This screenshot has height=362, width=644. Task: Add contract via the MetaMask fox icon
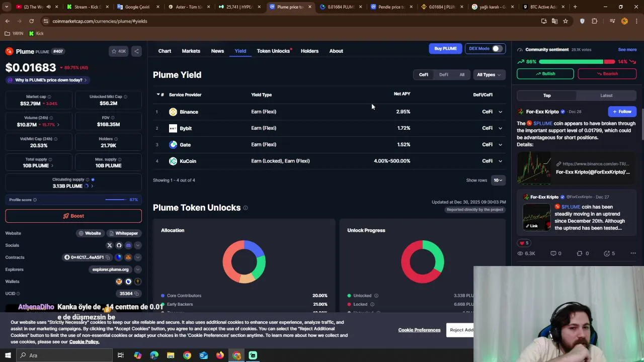point(128,257)
